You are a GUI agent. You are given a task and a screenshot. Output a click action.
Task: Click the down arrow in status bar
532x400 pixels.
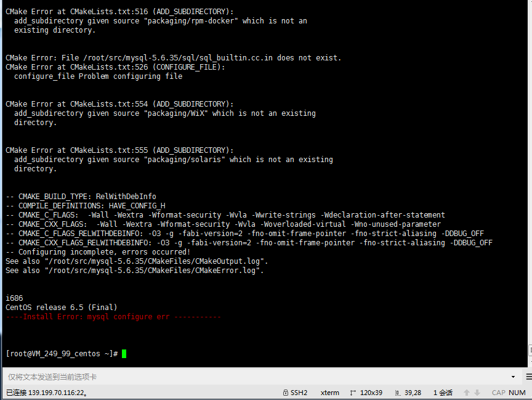[x=477, y=393]
